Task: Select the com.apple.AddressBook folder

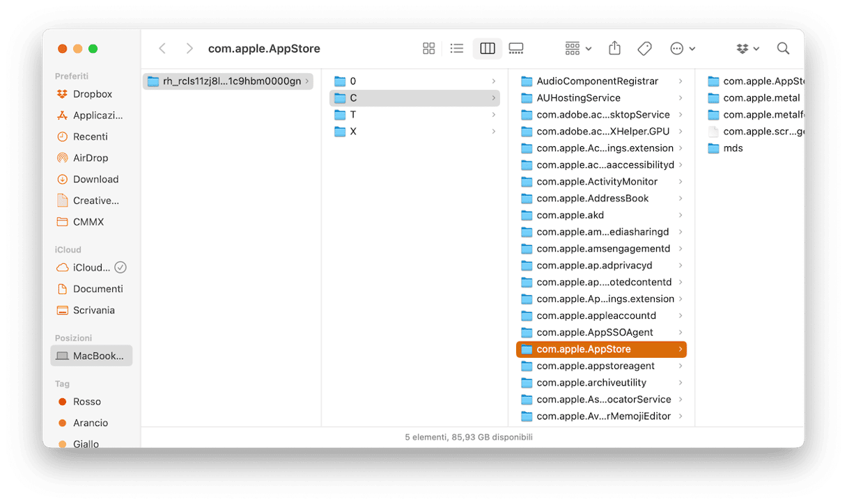Action: [601, 198]
